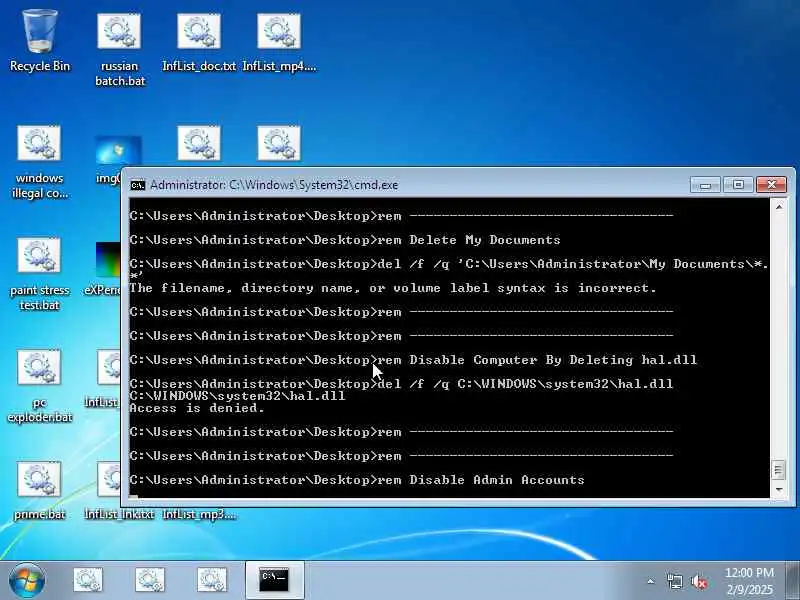Viewport: 800px width, 600px height.
Task: Click the Show desktop strip beside the clock
Action: coord(792,581)
